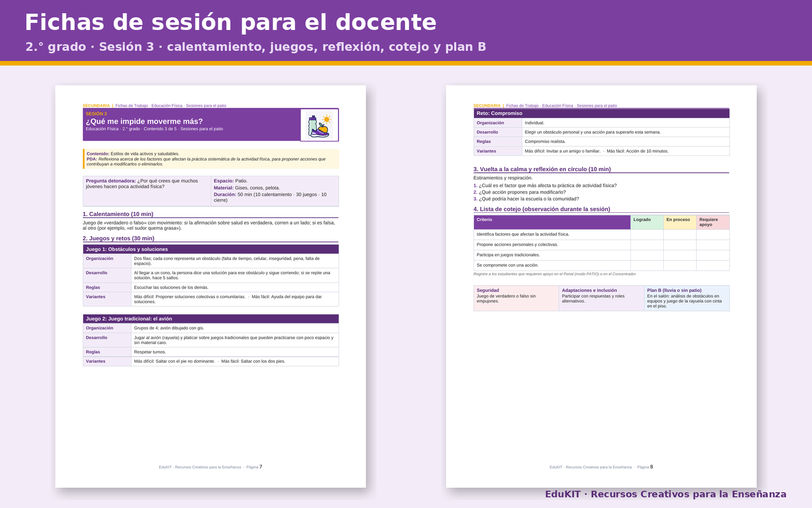Click the 'Seguridad' box
This screenshot has height=508, width=812.
tap(516, 298)
